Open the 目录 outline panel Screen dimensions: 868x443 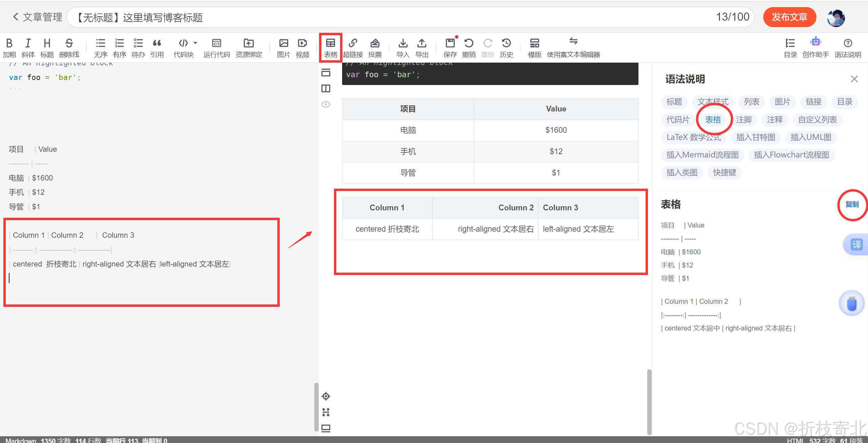[790, 48]
